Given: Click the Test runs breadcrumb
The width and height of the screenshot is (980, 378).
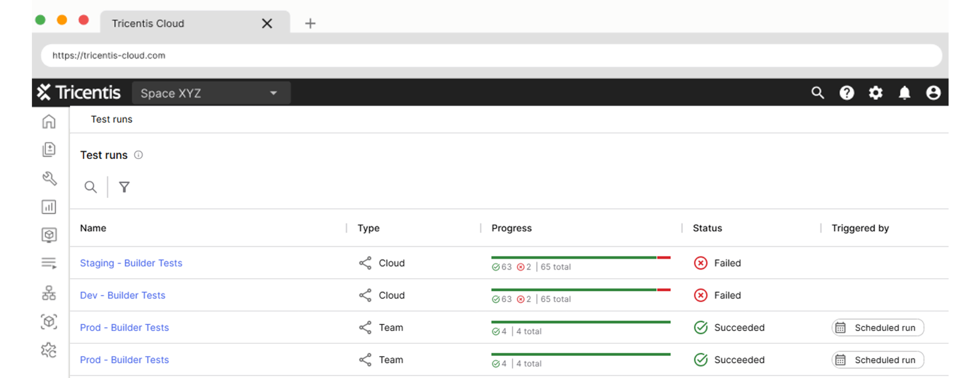Looking at the screenshot, I should (111, 119).
